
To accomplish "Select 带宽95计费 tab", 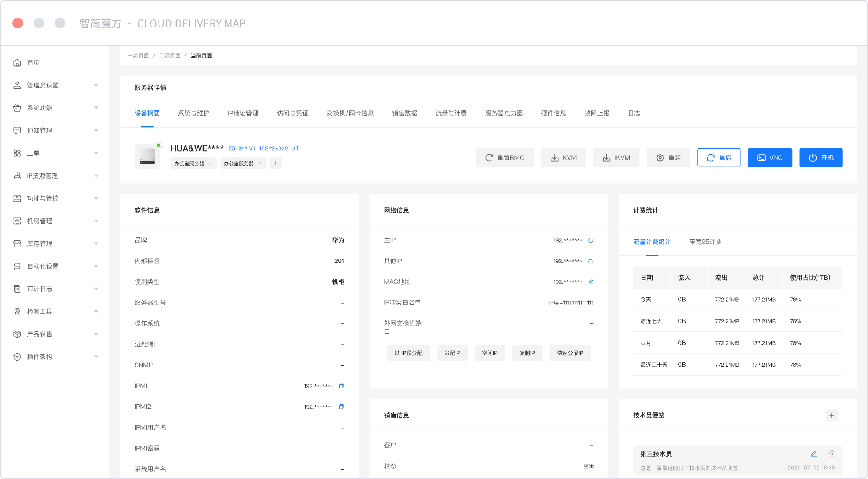I will click(706, 242).
